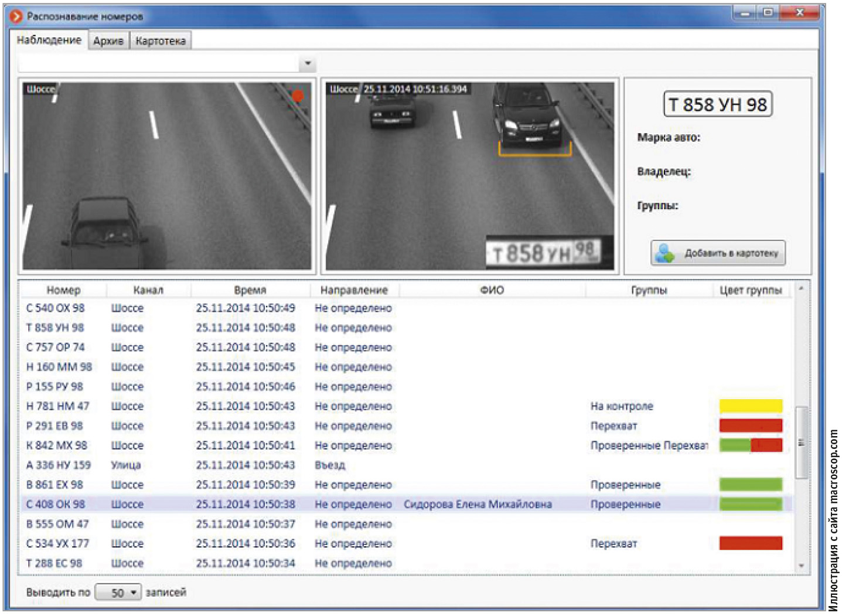Click the red swatch in the P 291 EB 98 row
842x616 pixels.
pyautogui.click(x=751, y=426)
